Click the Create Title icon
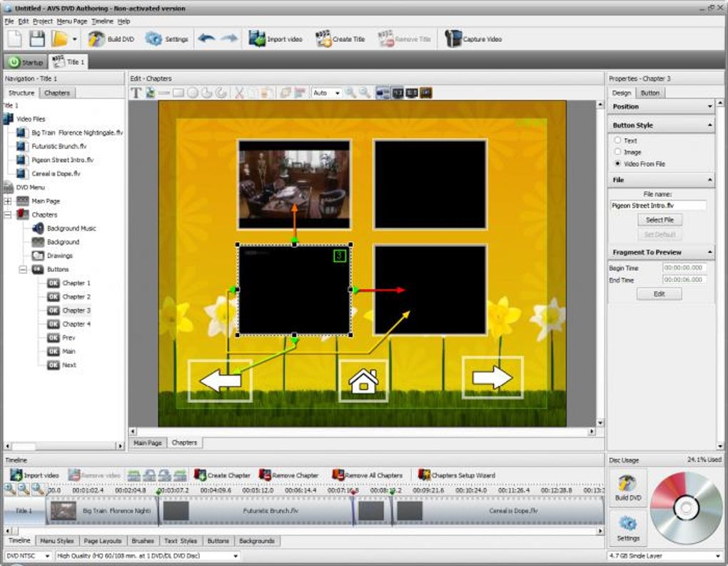The width and height of the screenshot is (728, 566). [x=323, y=39]
